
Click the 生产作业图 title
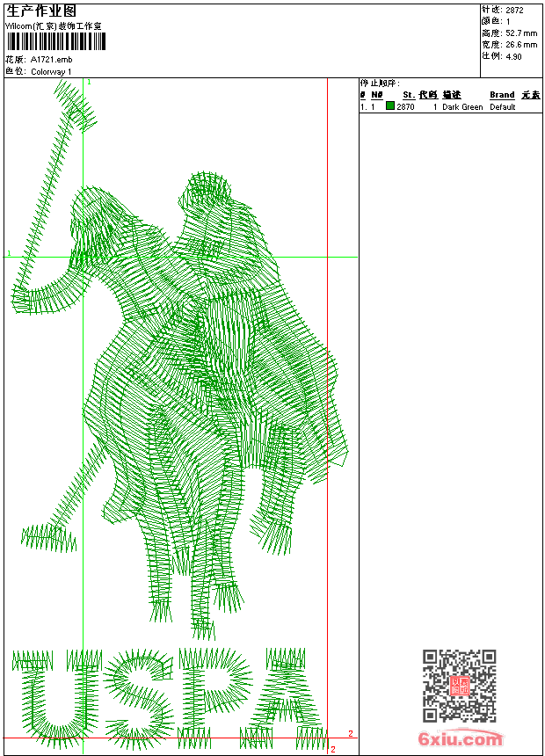tap(41, 11)
